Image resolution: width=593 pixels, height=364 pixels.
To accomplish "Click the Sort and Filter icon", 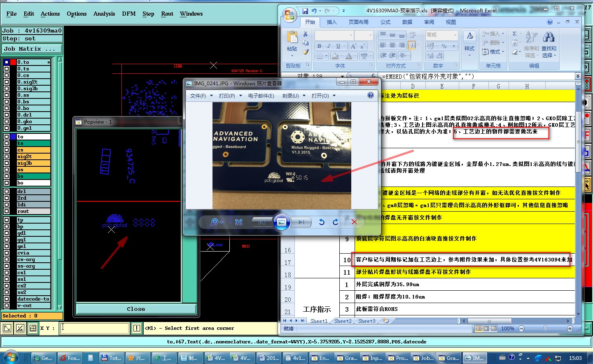I will click(x=531, y=37).
